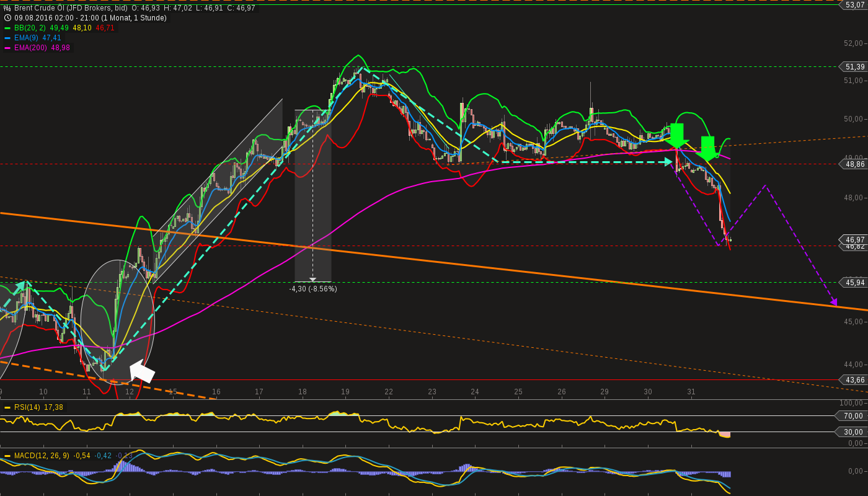868x496 pixels.
Task: Click the blue EMA(9) legend swatch
Action: [x=7, y=38]
